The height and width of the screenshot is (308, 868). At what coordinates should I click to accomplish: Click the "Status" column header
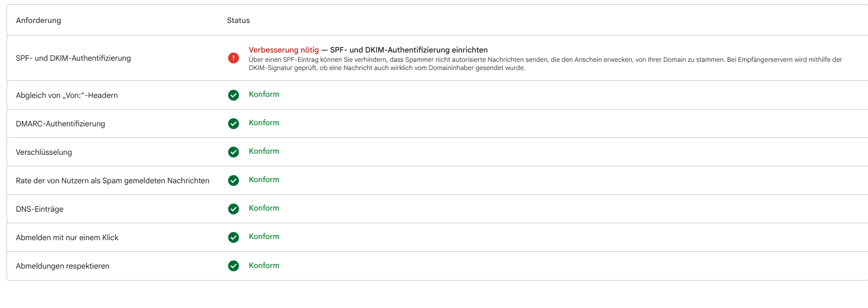238,20
